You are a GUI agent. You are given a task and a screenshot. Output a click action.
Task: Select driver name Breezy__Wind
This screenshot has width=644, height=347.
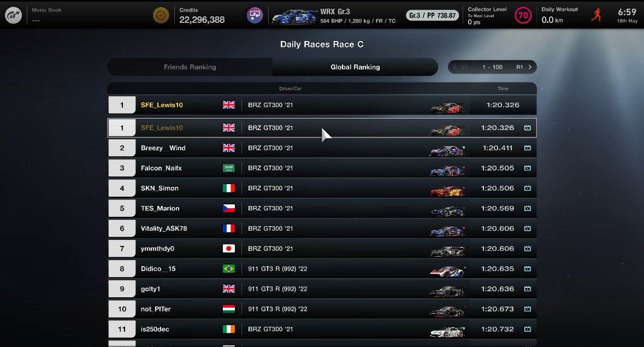point(163,148)
